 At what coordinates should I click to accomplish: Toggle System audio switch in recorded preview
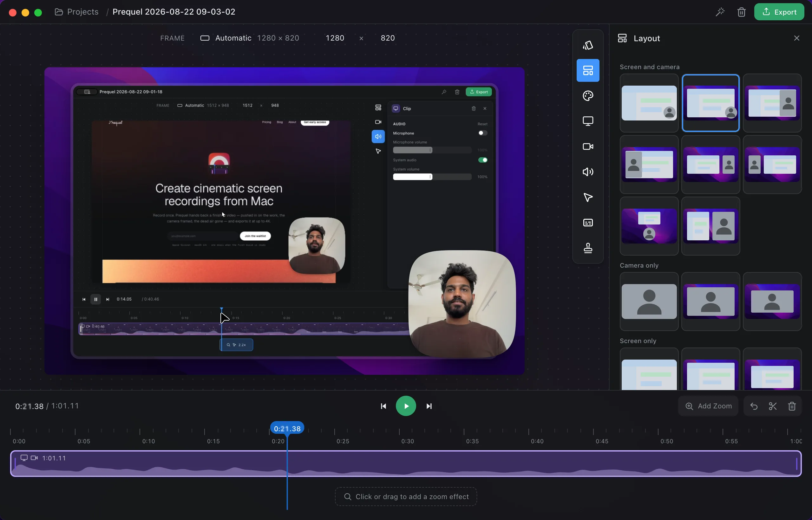[x=483, y=160]
